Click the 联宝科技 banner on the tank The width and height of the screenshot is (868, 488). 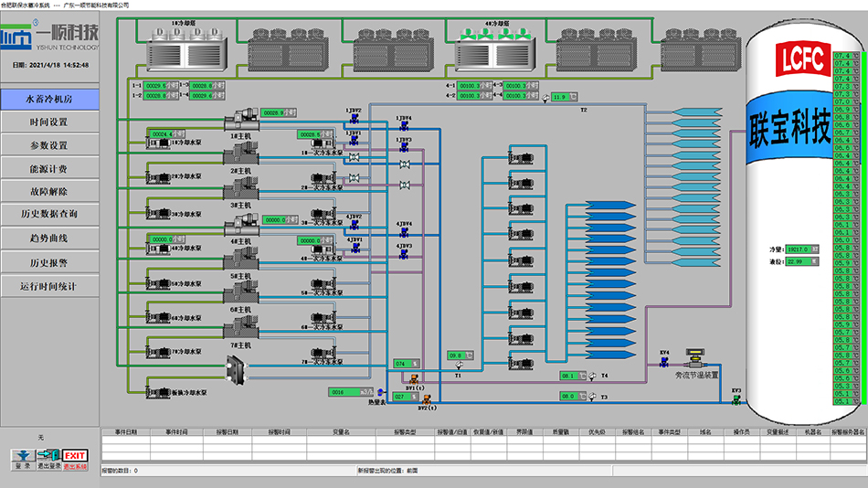789,127
